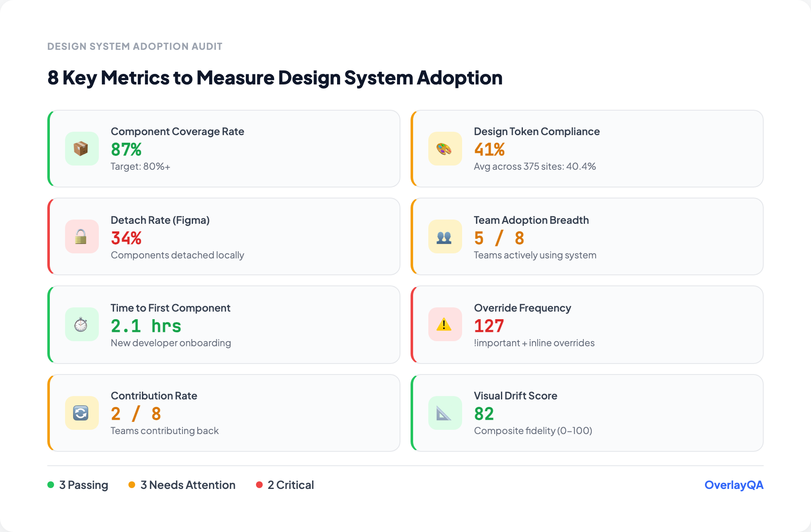Click the 'Visual Drift Score' title
811x532 pixels.
point(516,396)
